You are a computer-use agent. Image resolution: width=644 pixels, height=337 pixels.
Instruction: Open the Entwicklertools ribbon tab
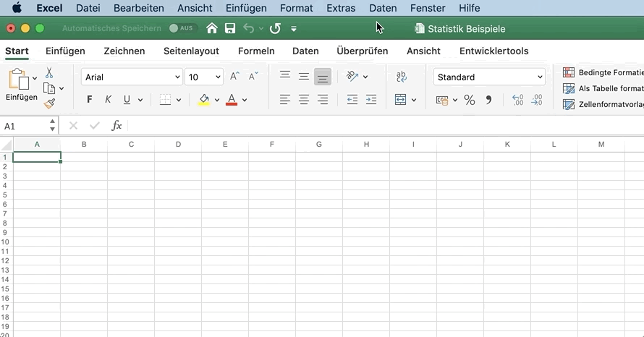(x=494, y=51)
